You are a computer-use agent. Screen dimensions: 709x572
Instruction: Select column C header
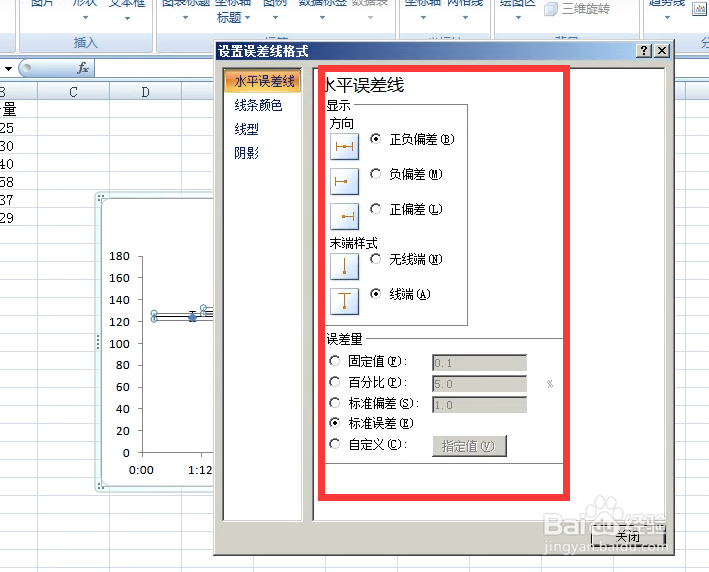73,92
